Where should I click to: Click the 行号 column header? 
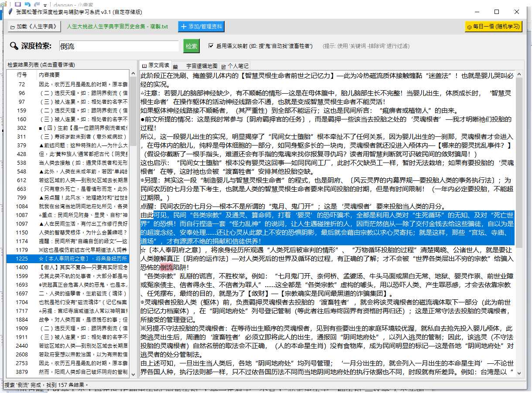[x=22, y=75]
